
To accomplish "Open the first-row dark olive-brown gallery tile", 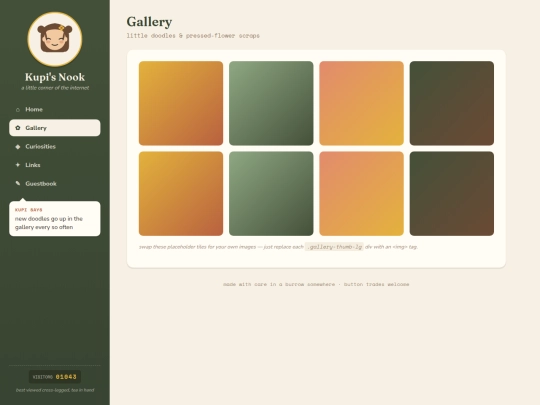I will (x=451, y=103).
